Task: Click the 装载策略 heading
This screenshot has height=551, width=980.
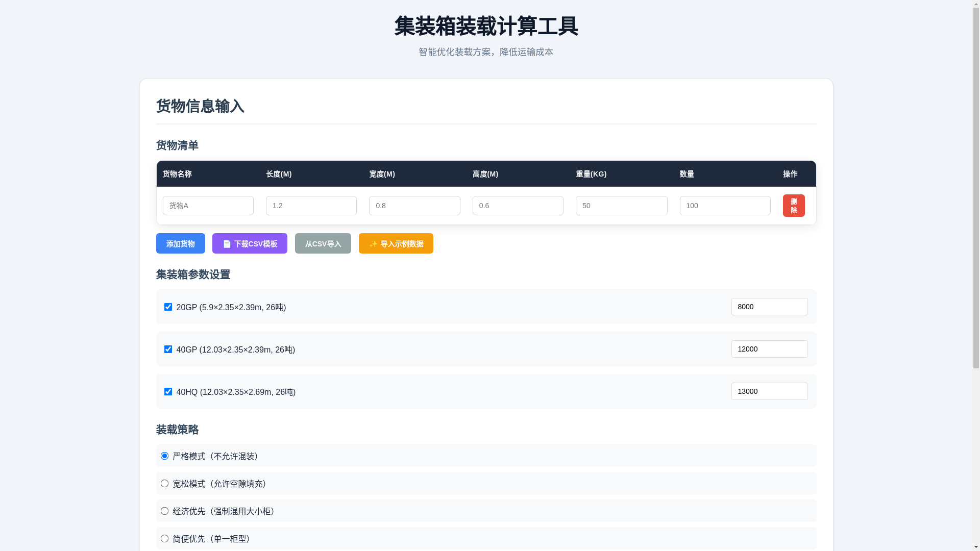Action: click(x=177, y=430)
